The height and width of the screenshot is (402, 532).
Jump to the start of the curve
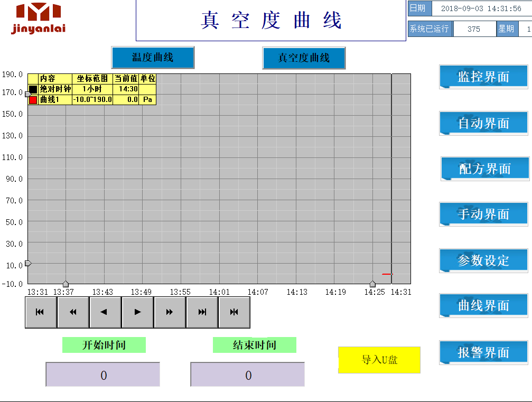click(x=41, y=312)
